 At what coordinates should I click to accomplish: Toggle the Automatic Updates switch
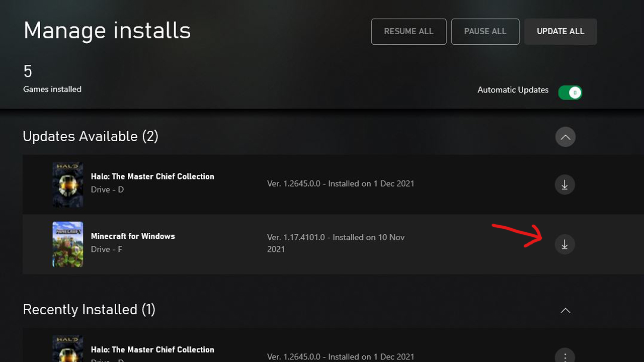click(x=570, y=93)
